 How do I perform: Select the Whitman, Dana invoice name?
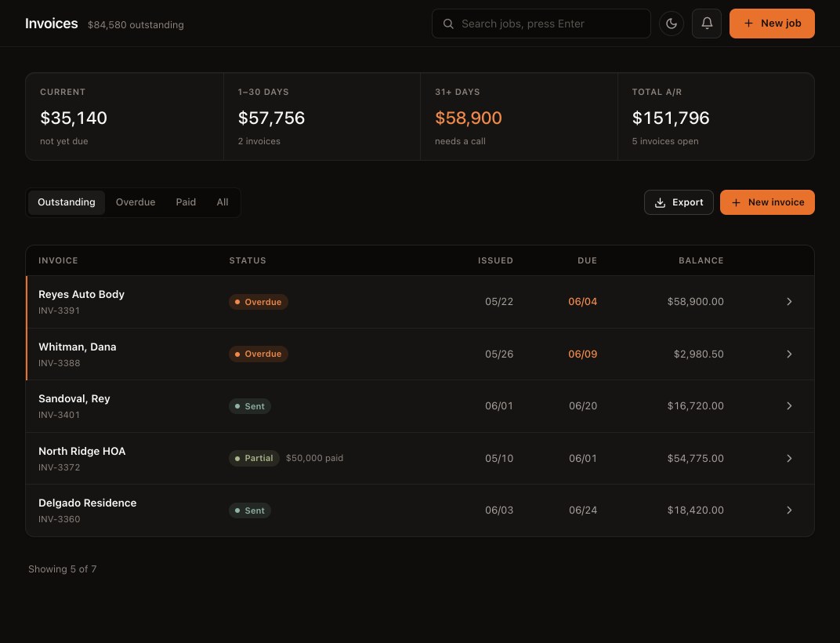(77, 347)
